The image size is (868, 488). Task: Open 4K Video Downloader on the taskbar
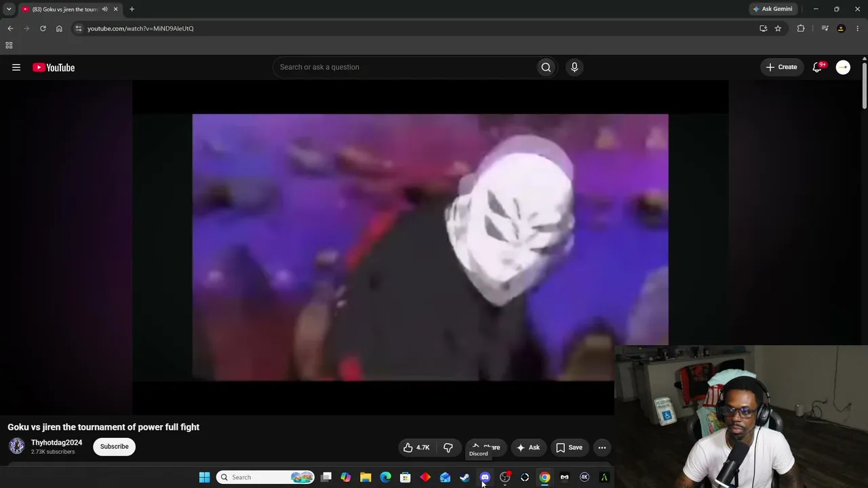tap(584, 477)
